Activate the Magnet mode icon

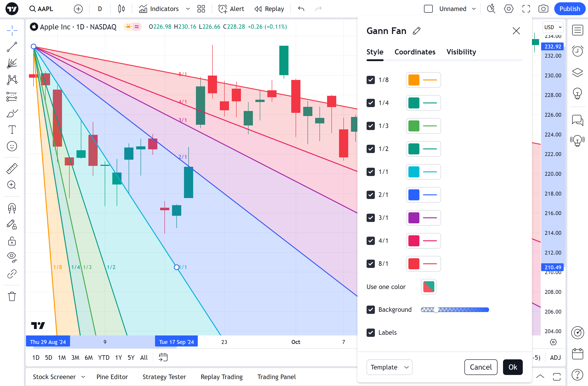click(x=12, y=208)
